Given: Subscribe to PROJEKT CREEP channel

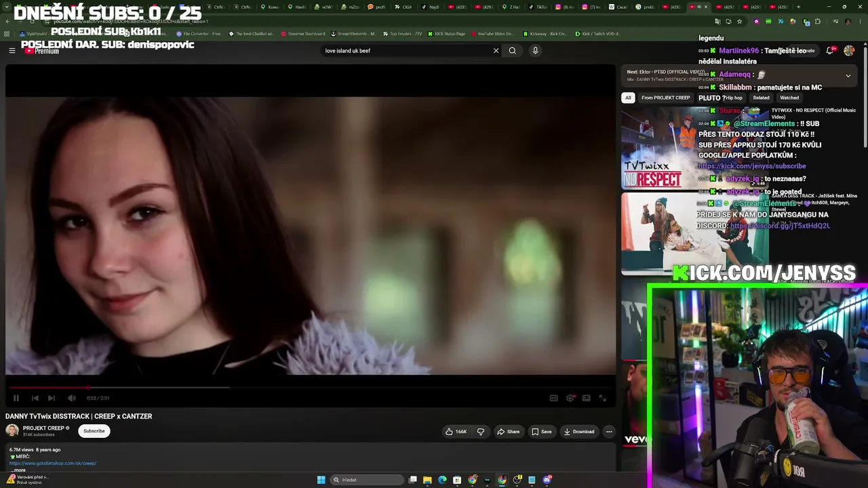Looking at the screenshot, I should pyautogui.click(x=94, y=431).
